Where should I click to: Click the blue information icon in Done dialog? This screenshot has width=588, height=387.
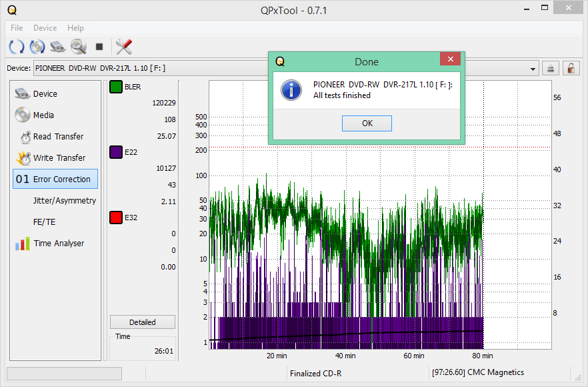click(291, 90)
